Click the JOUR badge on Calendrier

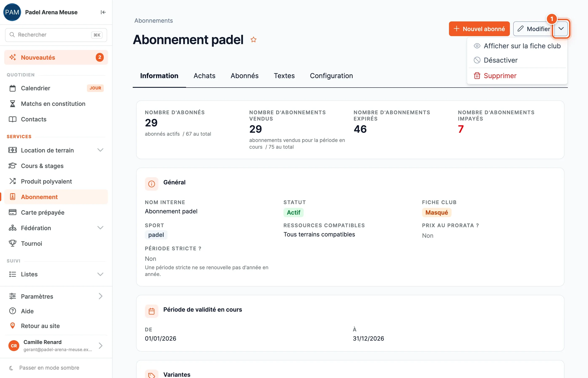(95, 88)
